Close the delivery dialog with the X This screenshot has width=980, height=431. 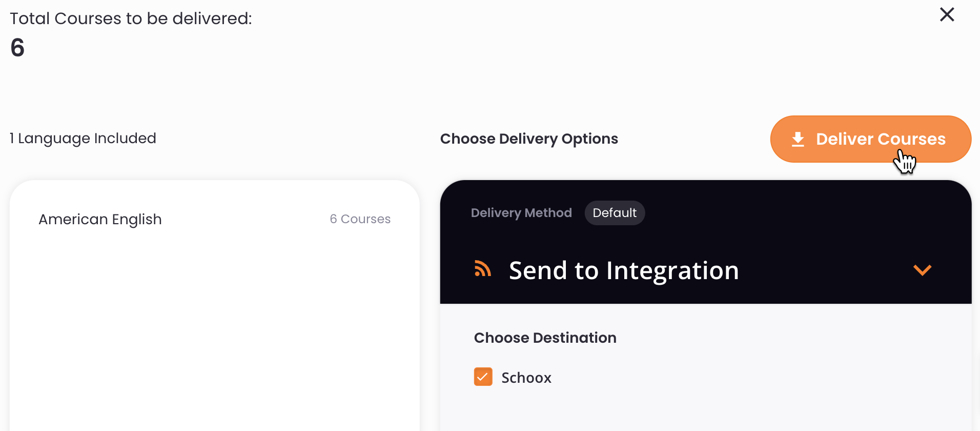pyautogui.click(x=947, y=14)
